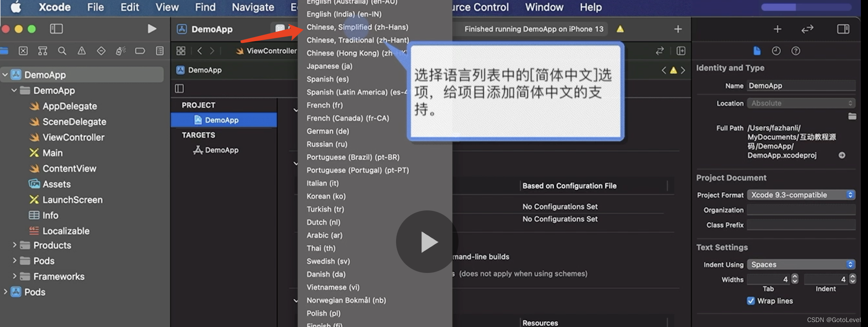Collapse the DemoApp project root
The width and height of the screenshot is (868, 327).
5,75
